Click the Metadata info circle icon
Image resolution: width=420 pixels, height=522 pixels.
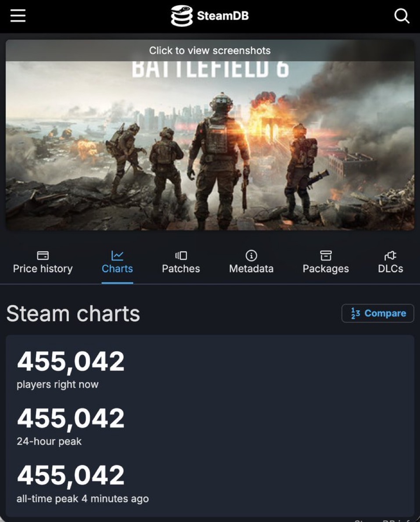click(x=251, y=255)
